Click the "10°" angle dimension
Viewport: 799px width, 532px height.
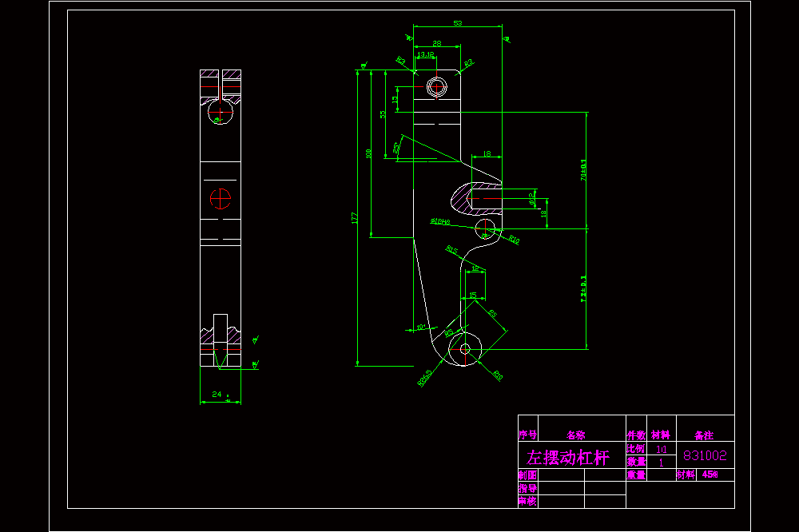pos(421,327)
